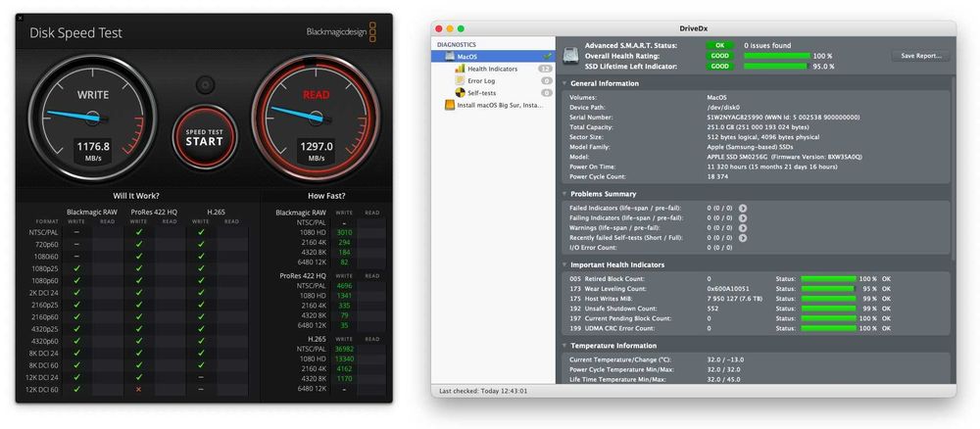Click the Blackmagic RAW 1080 HD value 3010
Image resolution: width=980 pixels, height=429 pixels.
point(344,232)
